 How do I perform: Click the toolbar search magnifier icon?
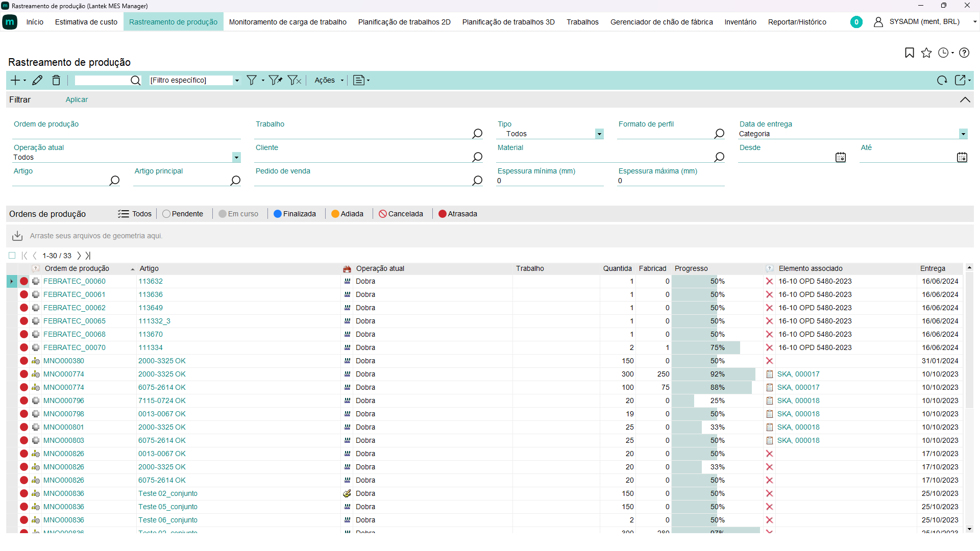135,80
